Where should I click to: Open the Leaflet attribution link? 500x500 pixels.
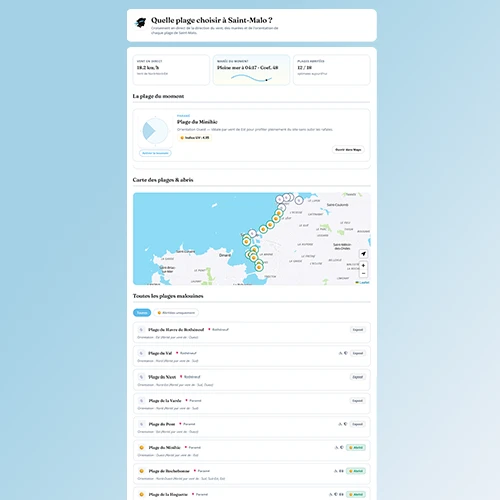point(364,282)
